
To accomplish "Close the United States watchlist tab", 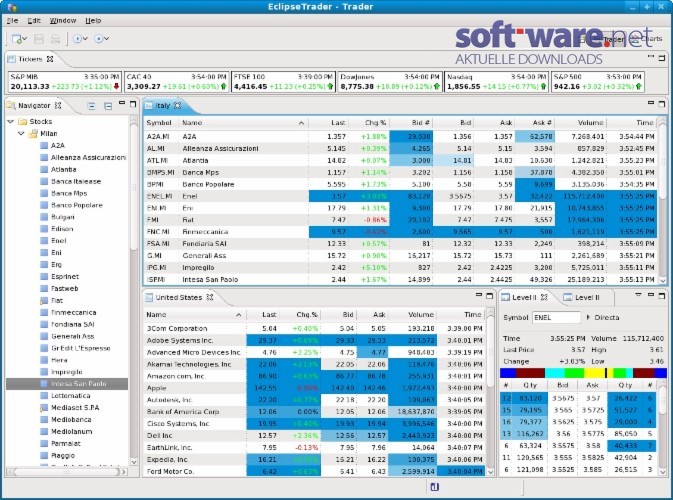I will click(209, 297).
